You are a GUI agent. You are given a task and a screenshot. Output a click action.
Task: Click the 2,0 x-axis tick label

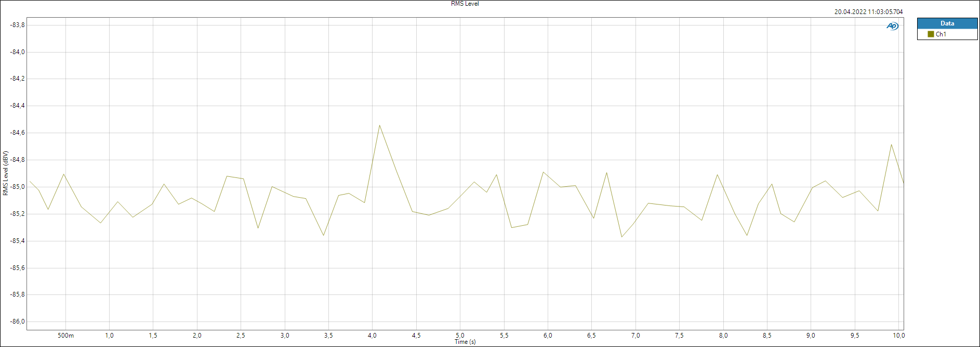[x=197, y=336]
